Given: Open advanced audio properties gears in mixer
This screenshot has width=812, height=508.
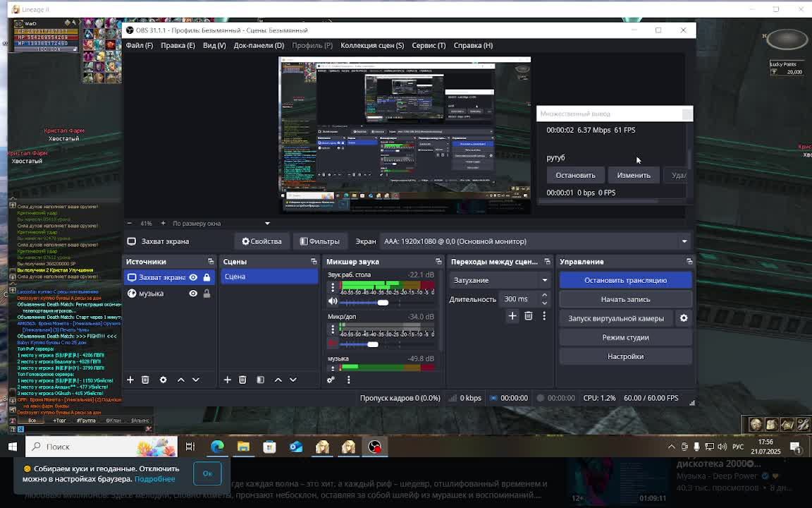Looking at the screenshot, I should 331,380.
